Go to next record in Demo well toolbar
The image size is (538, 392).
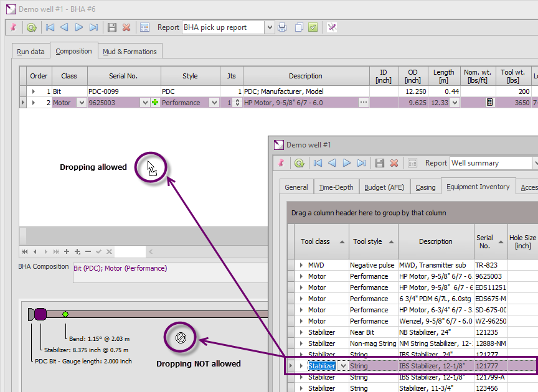(347, 163)
